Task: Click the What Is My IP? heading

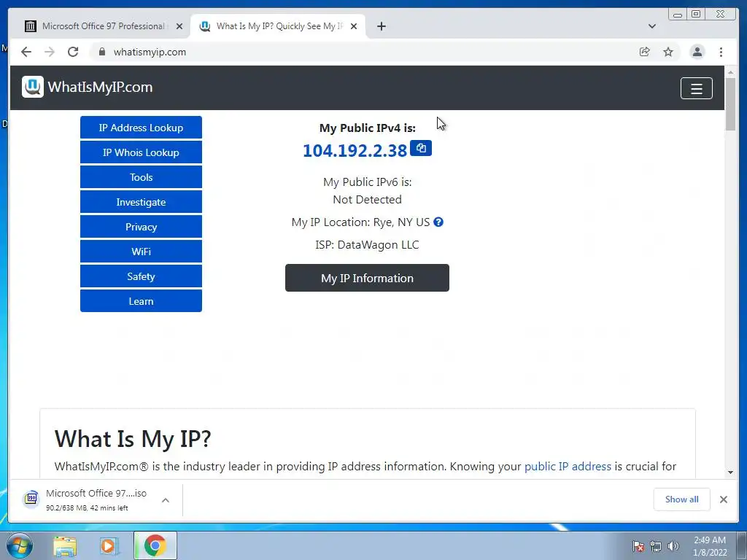Action: click(x=133, y=438)
